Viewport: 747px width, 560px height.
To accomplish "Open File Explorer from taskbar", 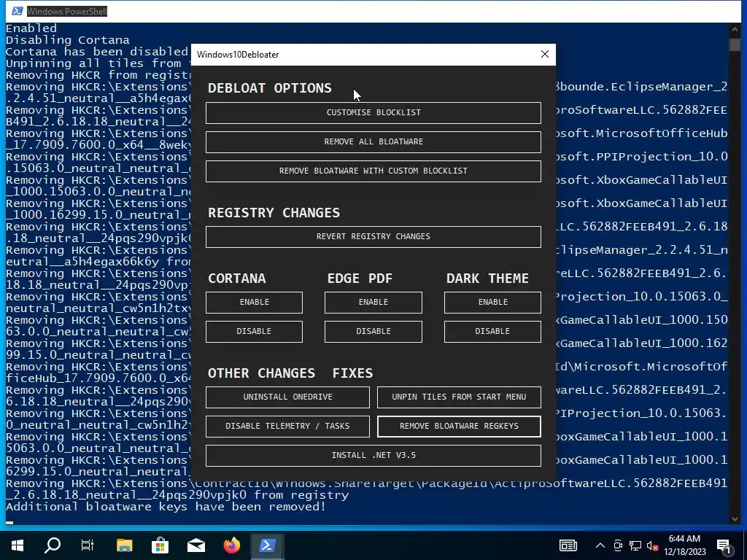I will coord(124,545).
